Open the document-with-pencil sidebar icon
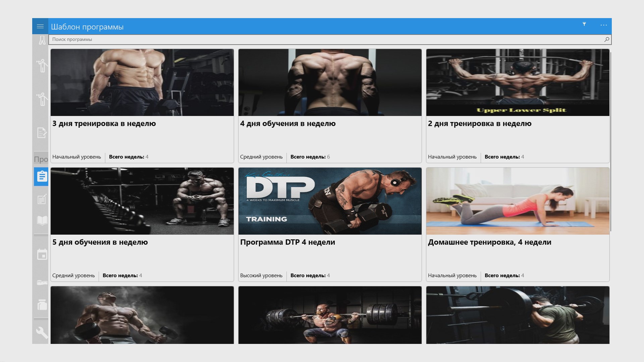 pos(42,133)
